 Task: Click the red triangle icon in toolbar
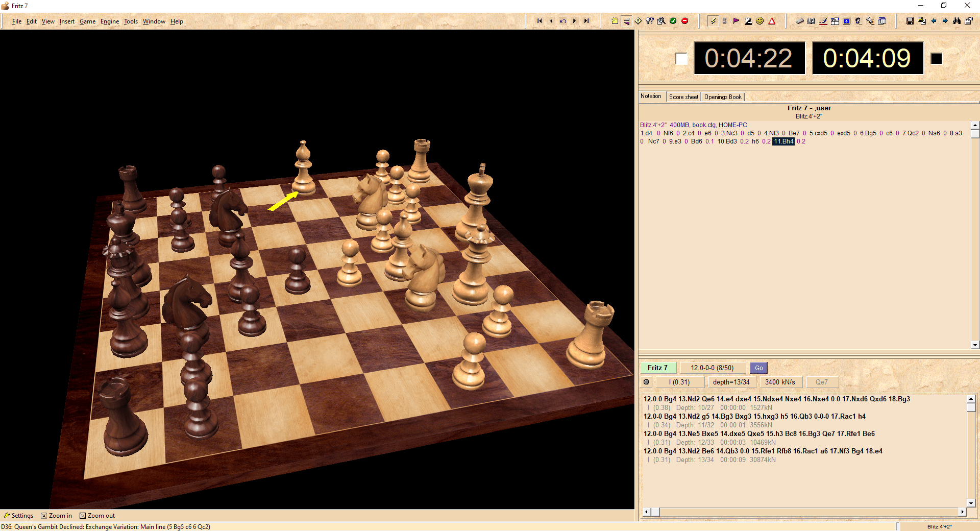click(772, 21)
